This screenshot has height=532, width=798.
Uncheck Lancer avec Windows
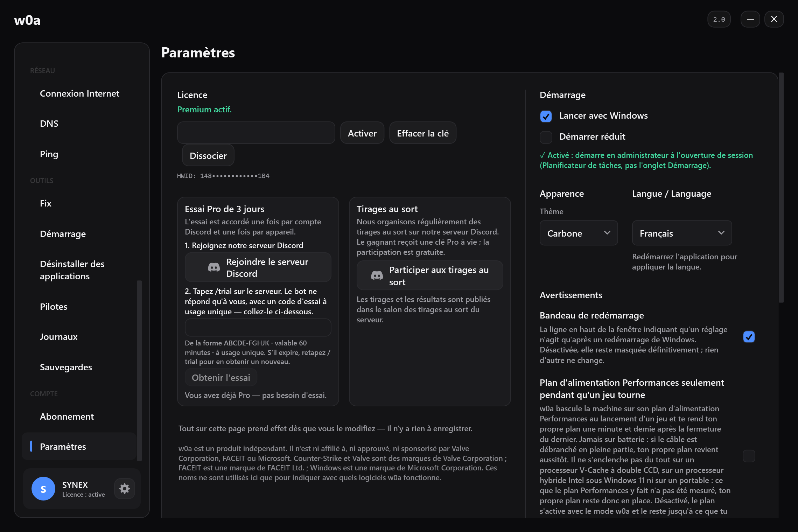[x=546, y=116]
